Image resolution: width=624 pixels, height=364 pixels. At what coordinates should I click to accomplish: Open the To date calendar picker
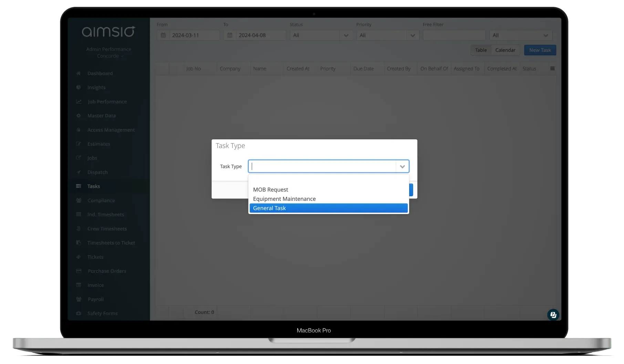pyautogui.click(x=230, y=35)
